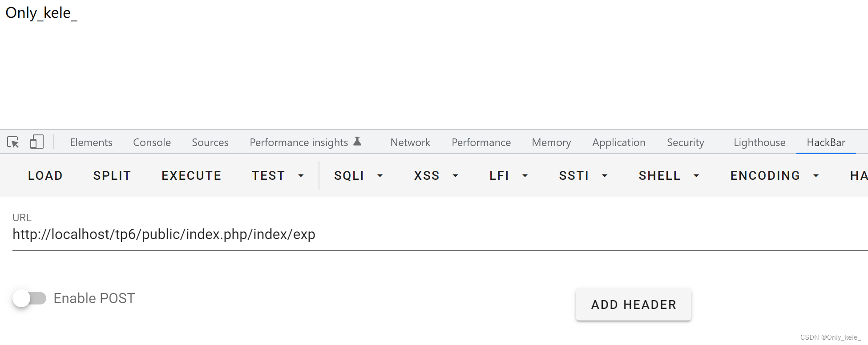
Task: Switch to the Network tab
Action: [x=410, y=142]
